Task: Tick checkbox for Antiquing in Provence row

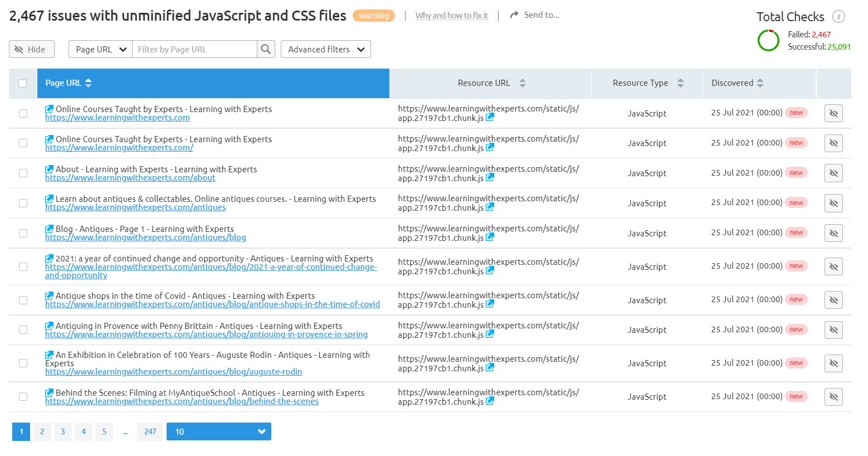Action: [23, 329]
